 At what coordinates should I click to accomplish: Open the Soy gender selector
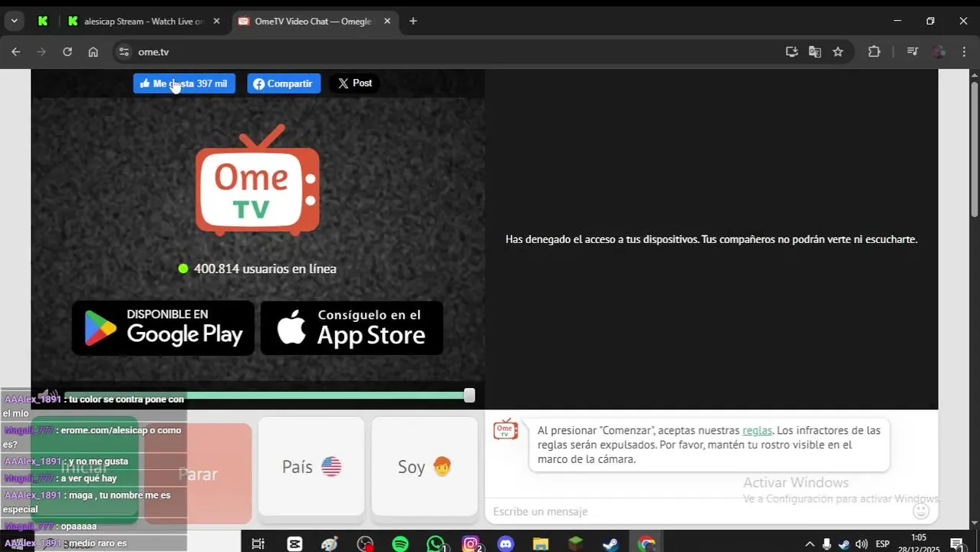[425, 466]
